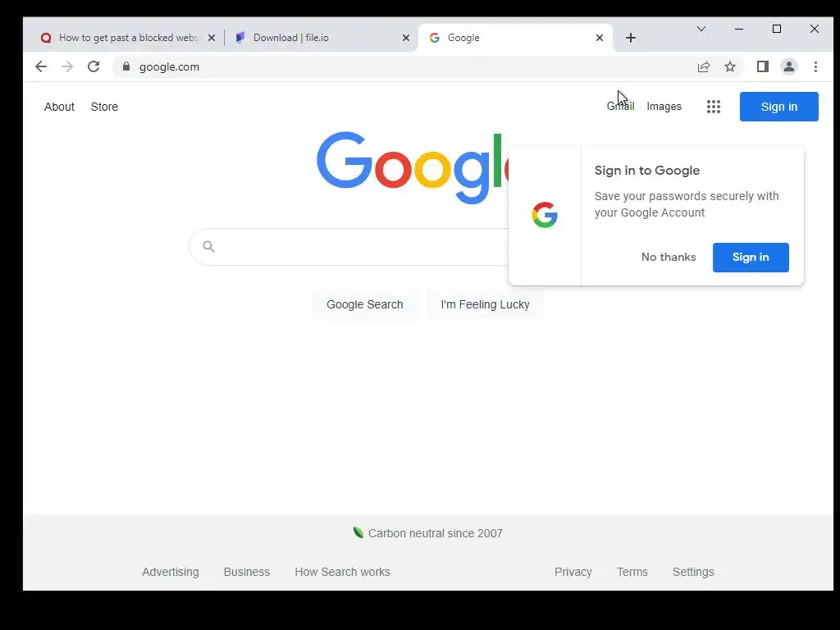Screen dimensions: 840x630
Task: Click the Google Search button
Action: tap(365, 304)
